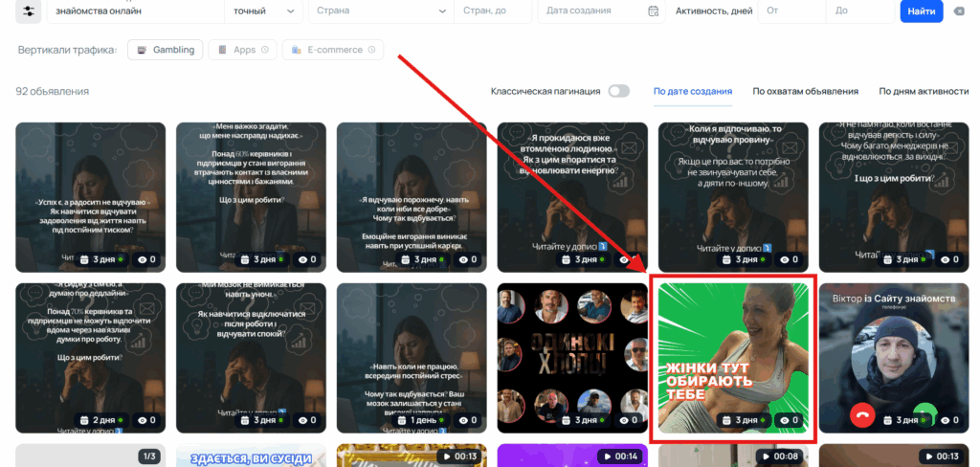Toggle the Классическая пагинация switch
This screenshot has height=467, width=980.
[x=618, y=91]
